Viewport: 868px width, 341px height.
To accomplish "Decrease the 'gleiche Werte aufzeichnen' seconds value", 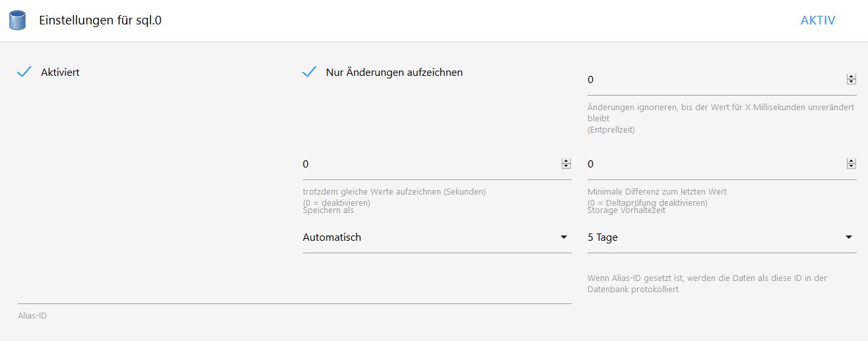I will (566, 166).
